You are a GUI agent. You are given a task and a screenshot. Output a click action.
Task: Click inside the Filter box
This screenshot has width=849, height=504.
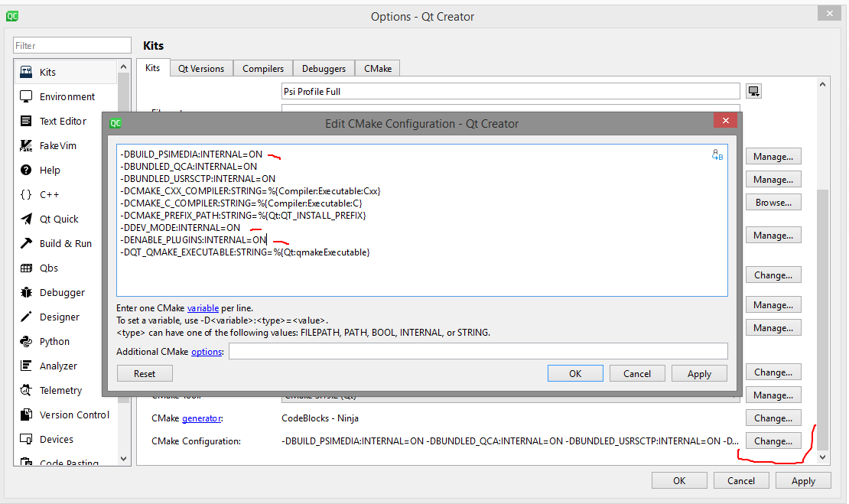click(x=72, y=45)
